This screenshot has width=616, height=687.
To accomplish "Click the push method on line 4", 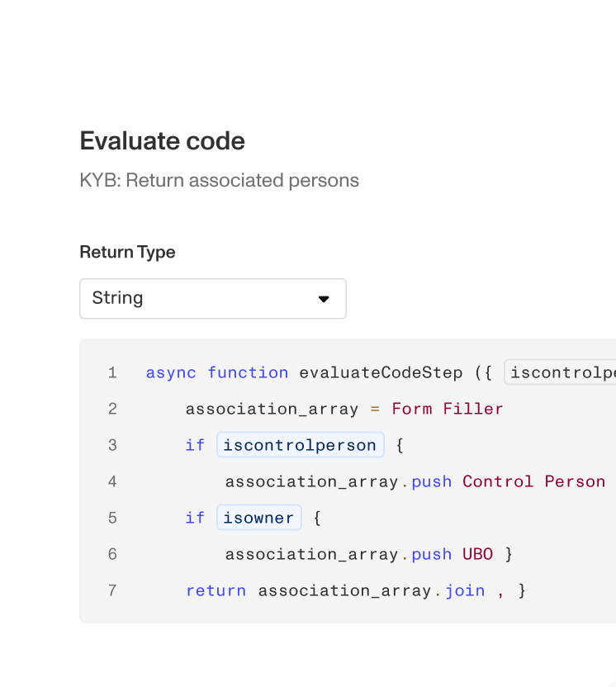I will [x=431, y=481].
